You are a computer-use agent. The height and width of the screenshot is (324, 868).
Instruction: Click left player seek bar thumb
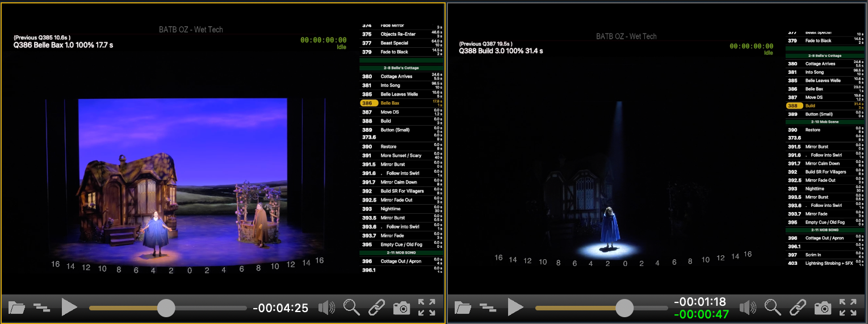[166, 308]
